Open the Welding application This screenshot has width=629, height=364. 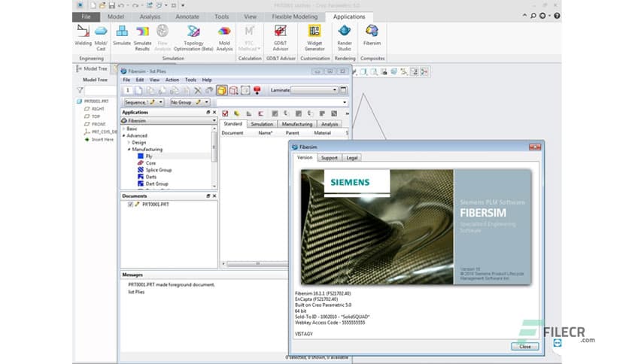pos(83,37)
